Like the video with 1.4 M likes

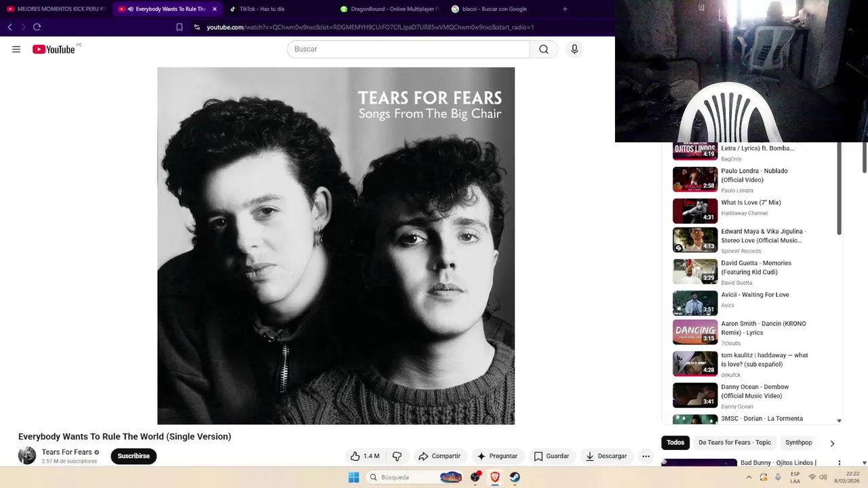coord(365,456)
